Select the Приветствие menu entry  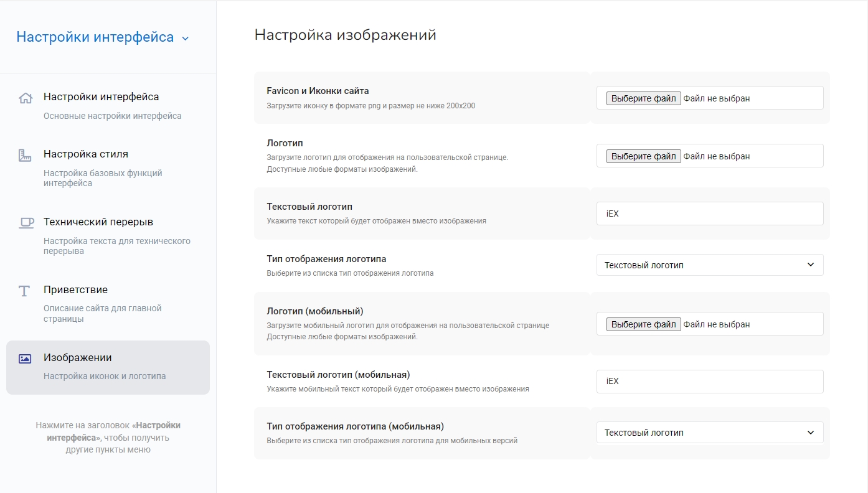(x=75, y=290)
